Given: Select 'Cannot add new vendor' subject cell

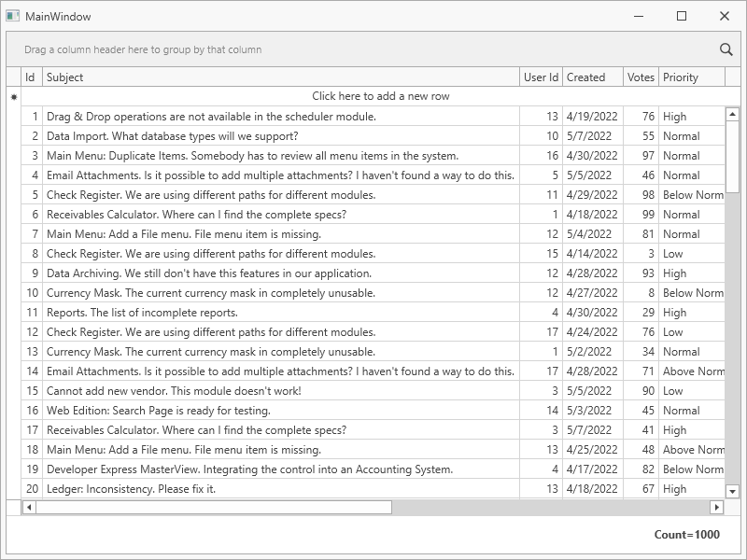Looking at the screenshot, I should click(281, 391).
